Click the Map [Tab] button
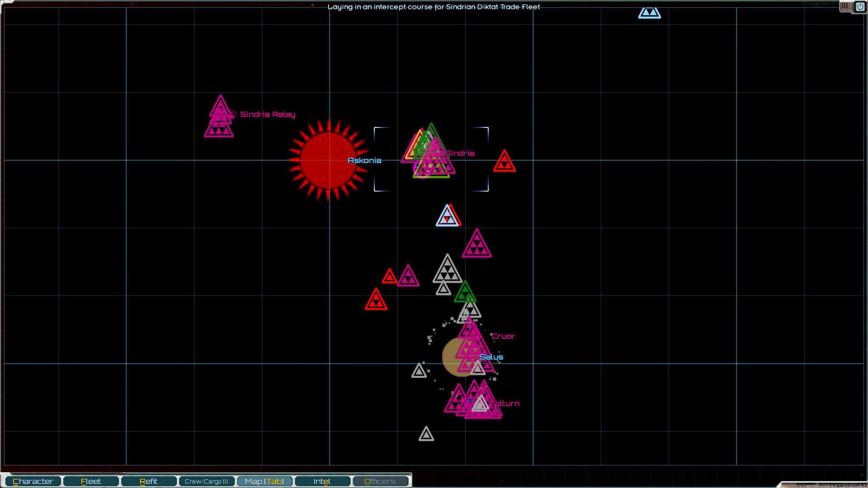This screenshot has height=488, width=868. (x=264, y=481)
